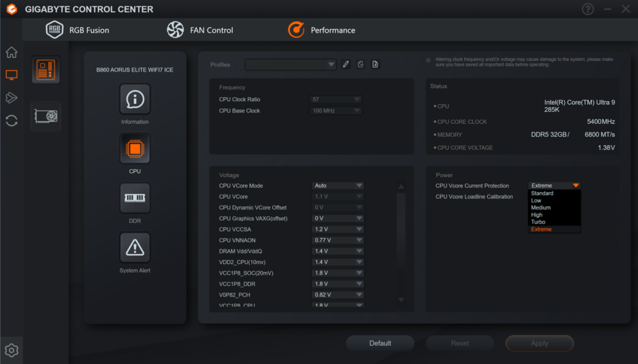Viewport: 638px width, 364px height.
Task: Open the Home sidebar icon
Action: point(11,52)
